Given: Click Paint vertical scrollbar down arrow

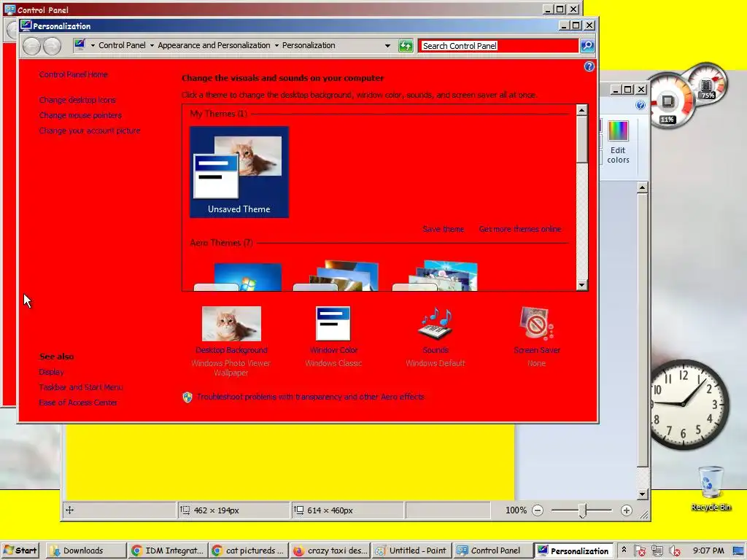Looking at the screenshot, I should point(642,494).
